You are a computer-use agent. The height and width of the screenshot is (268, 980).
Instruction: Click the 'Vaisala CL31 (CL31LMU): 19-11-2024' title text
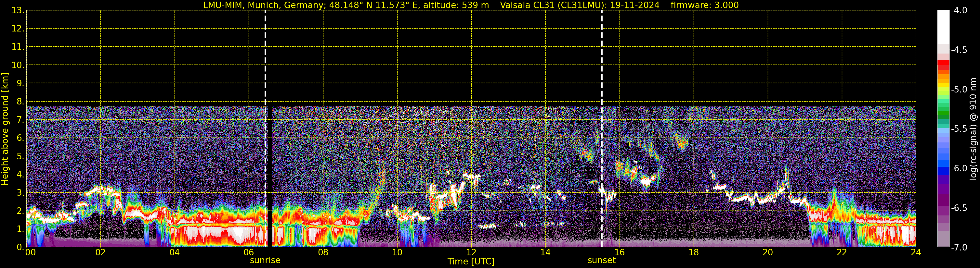pos(580,5)
